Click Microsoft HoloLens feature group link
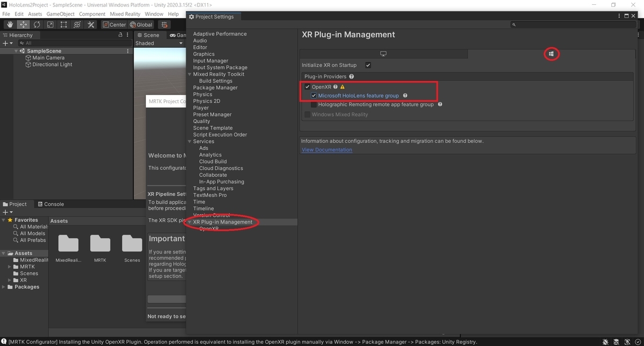Viewport: 644px width, 346px height. point(358,96)
